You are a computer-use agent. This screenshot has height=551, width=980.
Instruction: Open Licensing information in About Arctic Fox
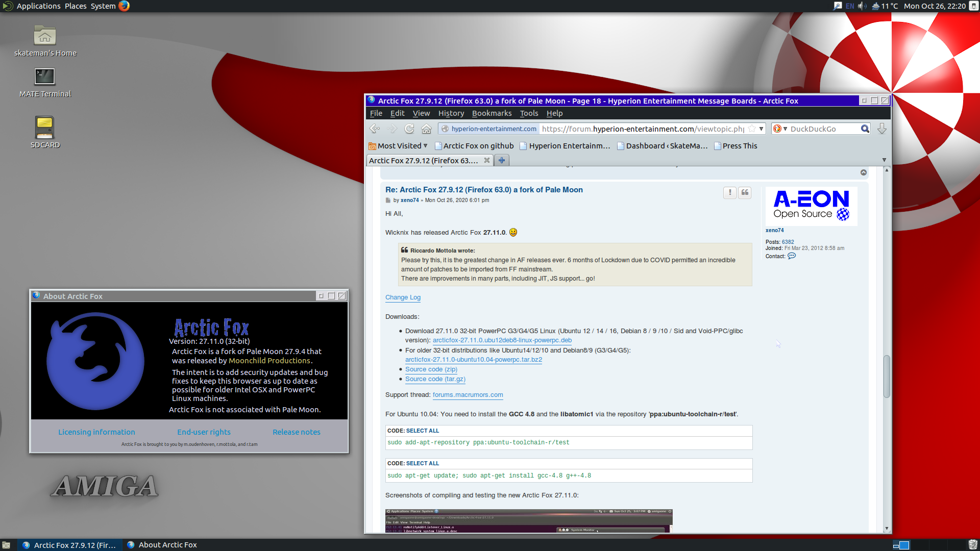coord(96,432)
